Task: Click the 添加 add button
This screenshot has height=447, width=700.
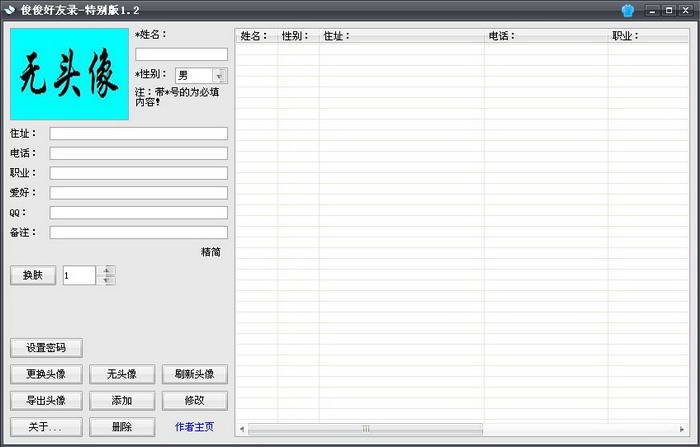Action: coord(122,400)
